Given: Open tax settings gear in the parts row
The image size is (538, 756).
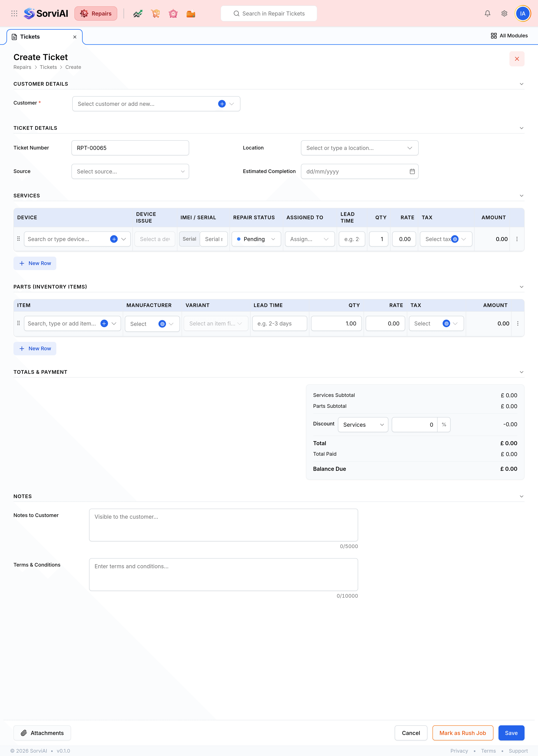Looking at the screenshot, I should [446, 323].
